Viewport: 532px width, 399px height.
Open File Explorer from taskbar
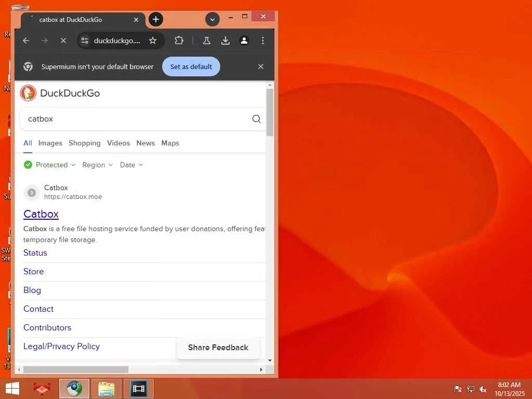[106, 389]
